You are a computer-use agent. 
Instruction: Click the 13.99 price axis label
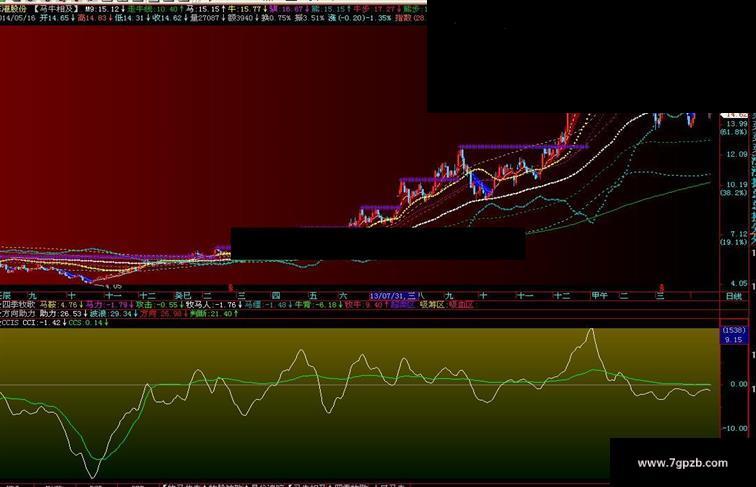coord(736,124)
